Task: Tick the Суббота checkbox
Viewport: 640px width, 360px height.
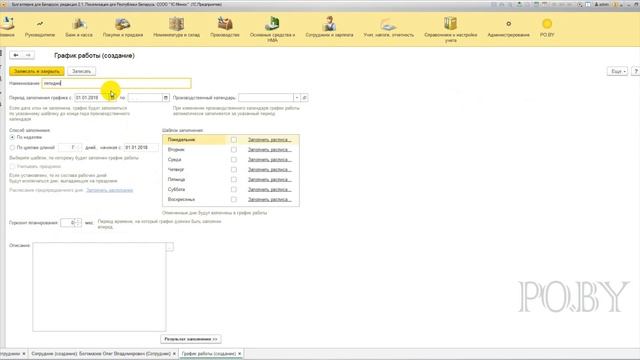Action: click(233, 189)
